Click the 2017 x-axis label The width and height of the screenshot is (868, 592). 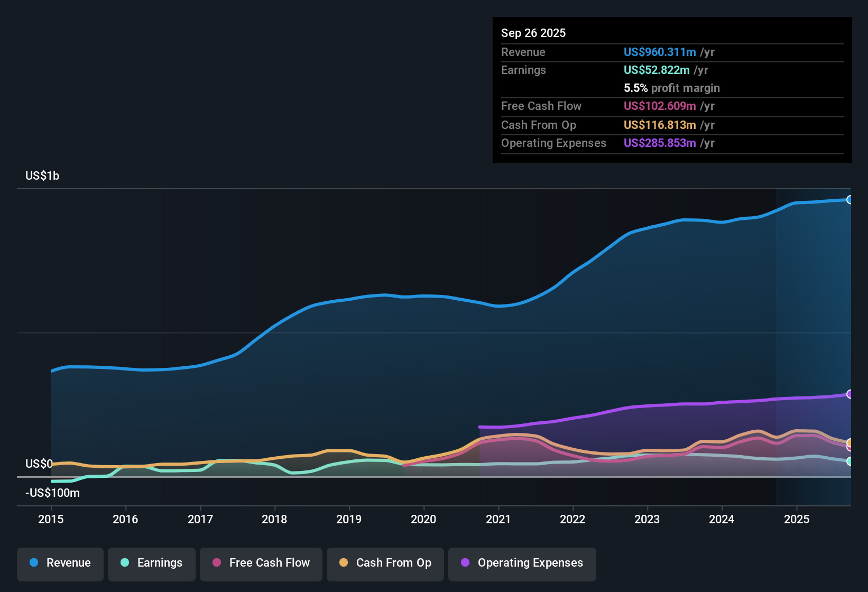click(x=200, y=520)
